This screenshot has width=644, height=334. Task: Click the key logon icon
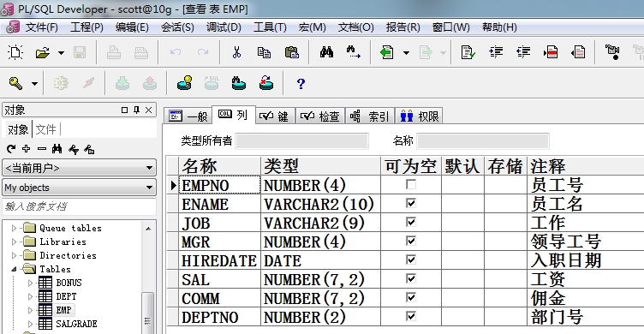(16, 83)
